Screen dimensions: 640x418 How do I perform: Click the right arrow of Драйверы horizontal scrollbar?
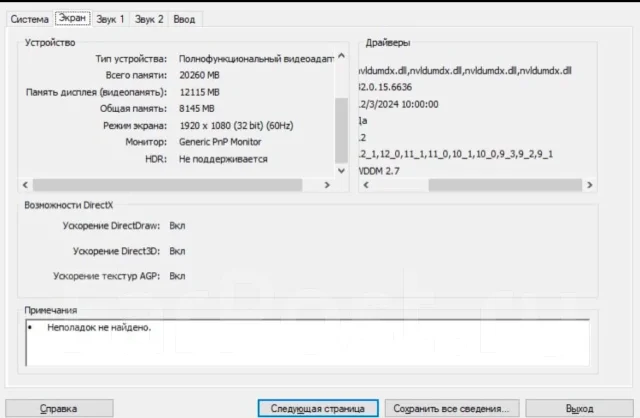point(589,185)
